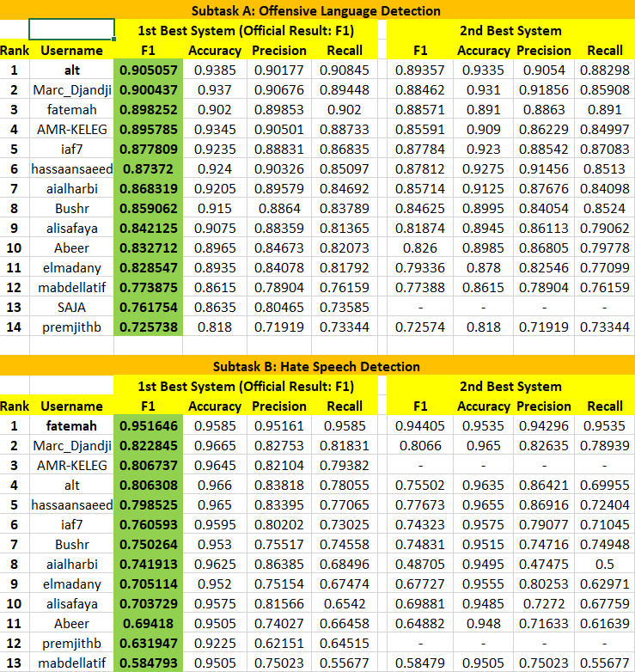Viewport: 635px width, 672px height.
Task: Click the F1 value 0.898252
Action: (149, 109)
